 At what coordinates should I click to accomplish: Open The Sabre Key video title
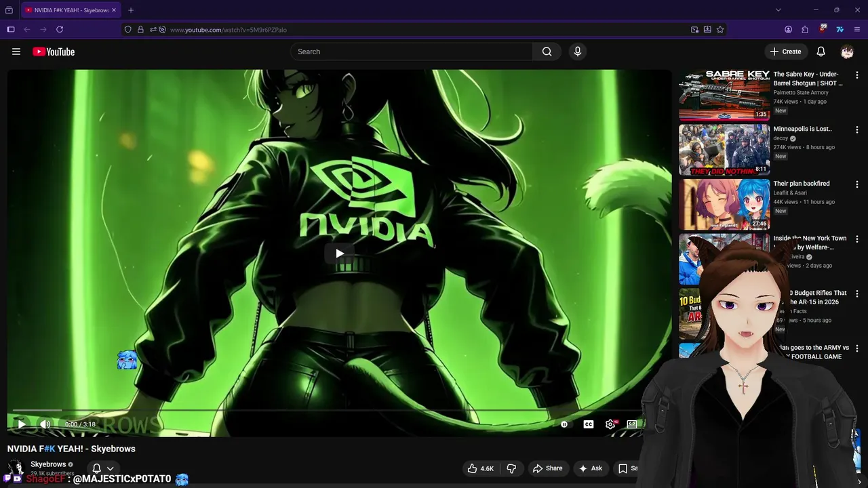[x=808, y=79]
